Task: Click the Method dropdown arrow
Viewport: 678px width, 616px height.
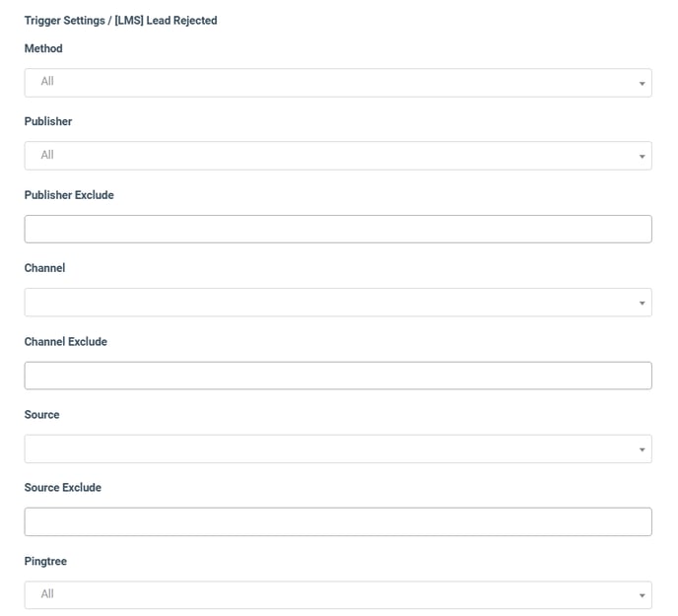Action: click(643, 83)
